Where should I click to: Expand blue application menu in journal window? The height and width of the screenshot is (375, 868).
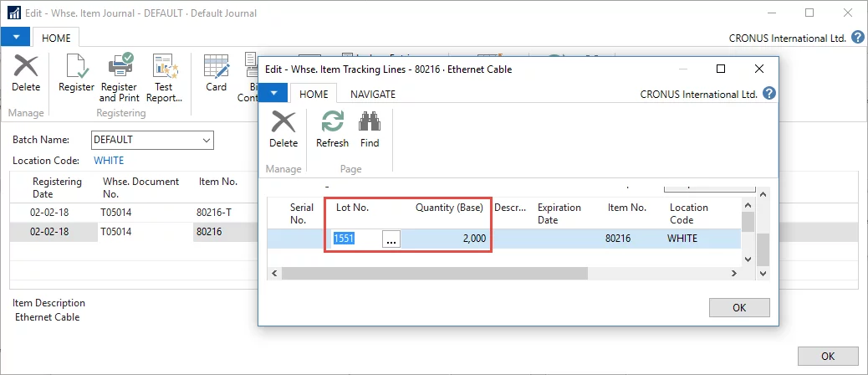click(16, 38)
